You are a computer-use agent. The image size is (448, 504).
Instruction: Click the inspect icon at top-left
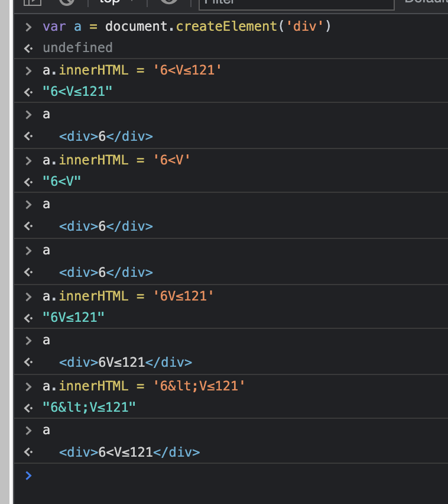(x=33, y=2)
